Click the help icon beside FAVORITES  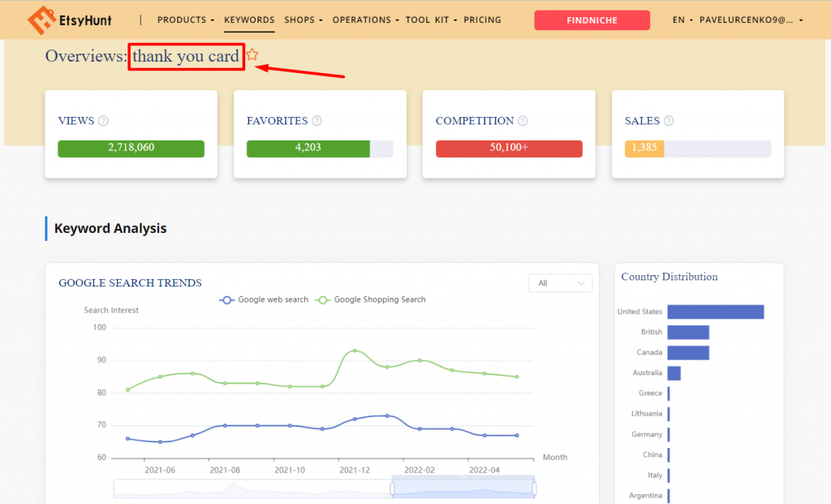(316, 121)
